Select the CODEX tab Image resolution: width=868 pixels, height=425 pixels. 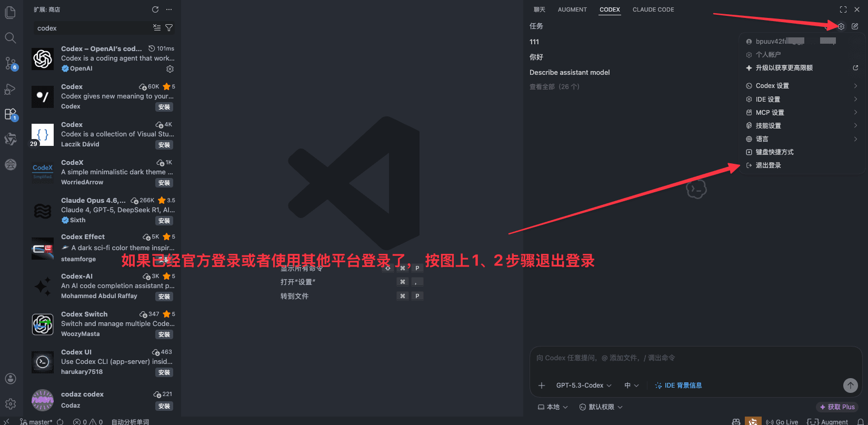point(610,9)
